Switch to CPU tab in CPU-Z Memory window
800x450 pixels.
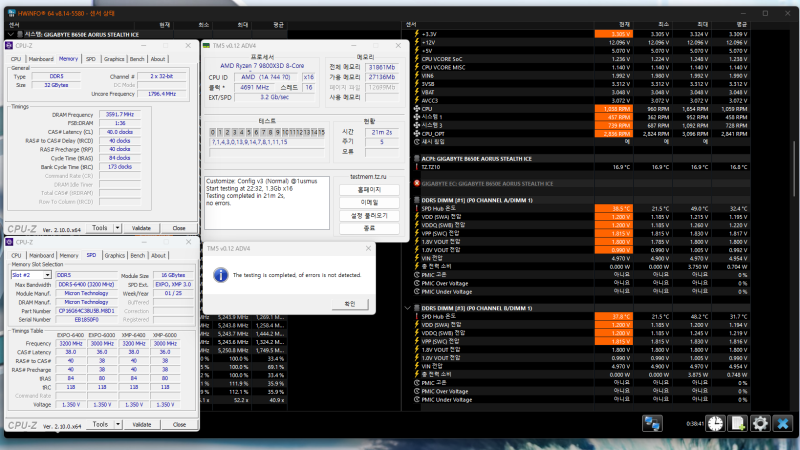tap(16, 59)
